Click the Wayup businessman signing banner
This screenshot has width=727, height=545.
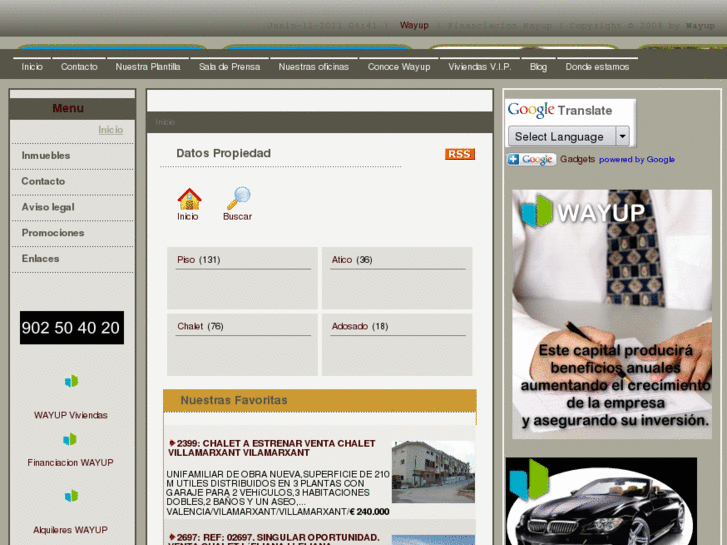click(x=612, y=314)
